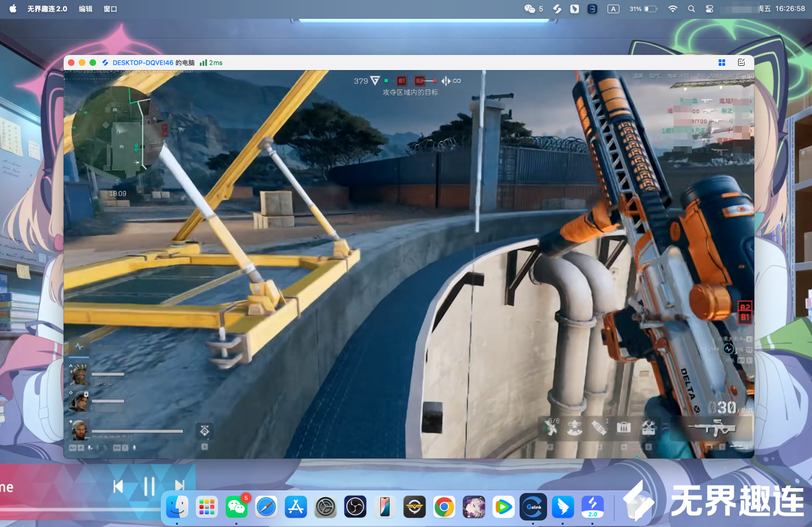
Task: Open Control Center in menu bar
Action: [x=709, y=9]
